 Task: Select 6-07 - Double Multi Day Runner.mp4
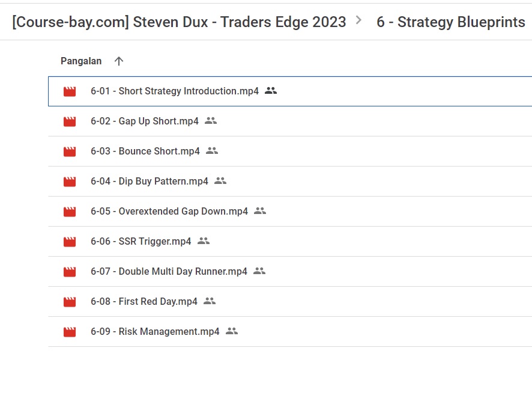point(290,271)
